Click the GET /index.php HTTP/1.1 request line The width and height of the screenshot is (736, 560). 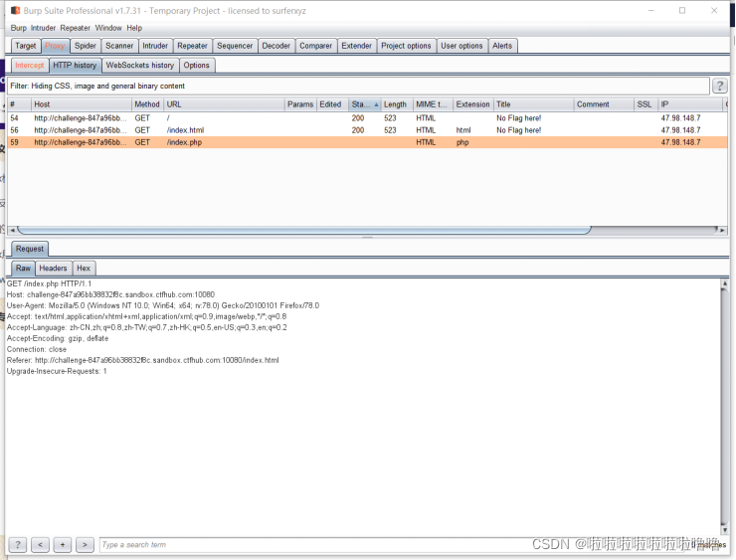pyautogui.click(x=49, y=283)
